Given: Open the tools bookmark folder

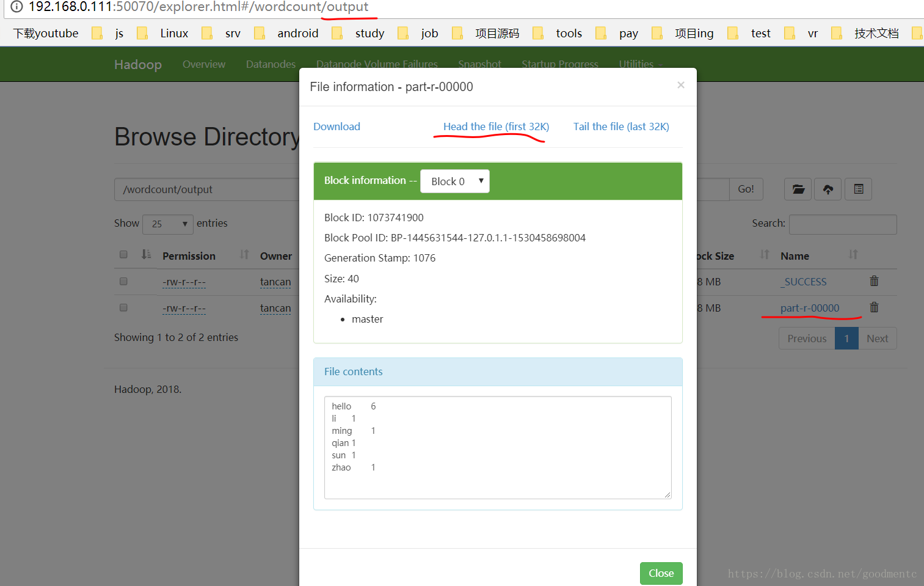Looking at the screenshot, I should tap(558, 33).
